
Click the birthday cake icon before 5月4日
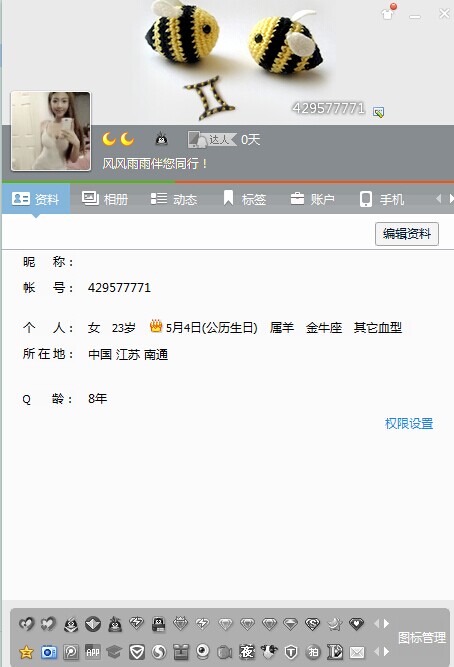tap(156, 326)
